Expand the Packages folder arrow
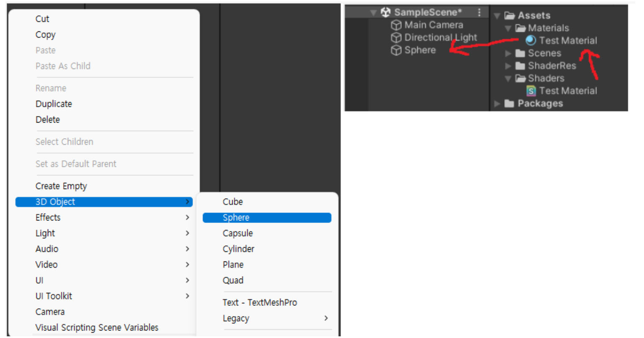 pyautogui.click(x=497, y=104)
